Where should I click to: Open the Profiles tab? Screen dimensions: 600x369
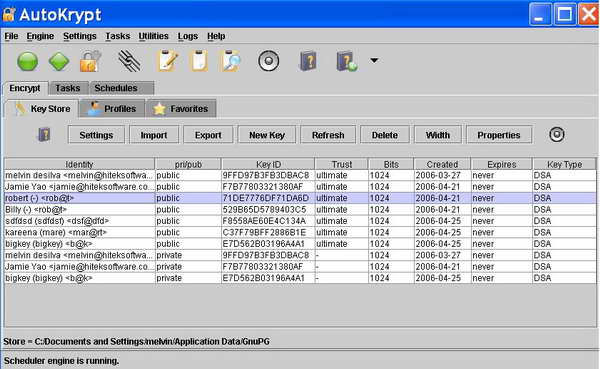click(112, 109)
